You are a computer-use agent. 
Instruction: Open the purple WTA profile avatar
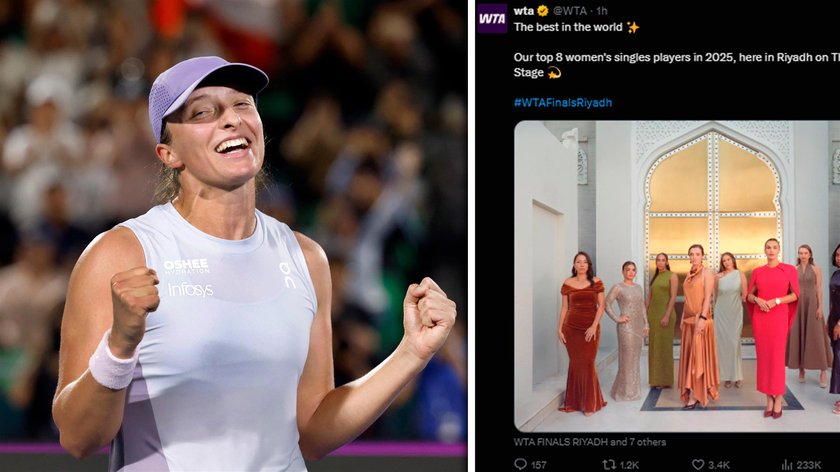click(492, 19)
